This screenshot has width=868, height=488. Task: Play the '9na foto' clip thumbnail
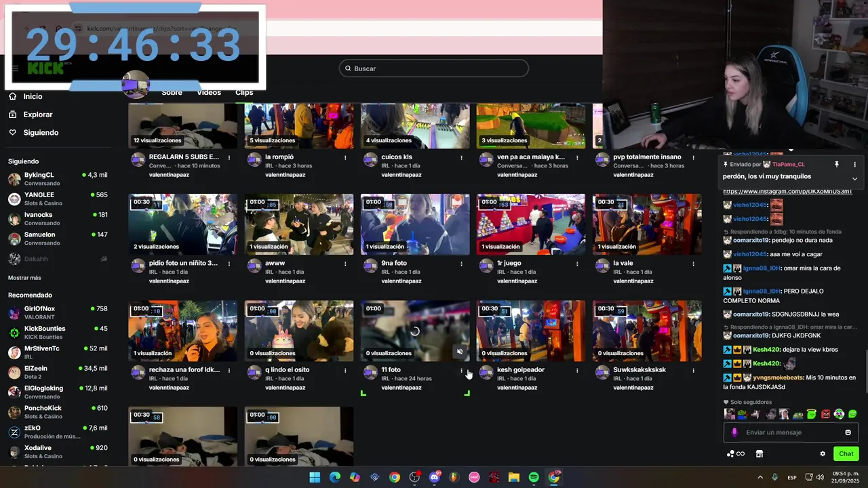415,224
